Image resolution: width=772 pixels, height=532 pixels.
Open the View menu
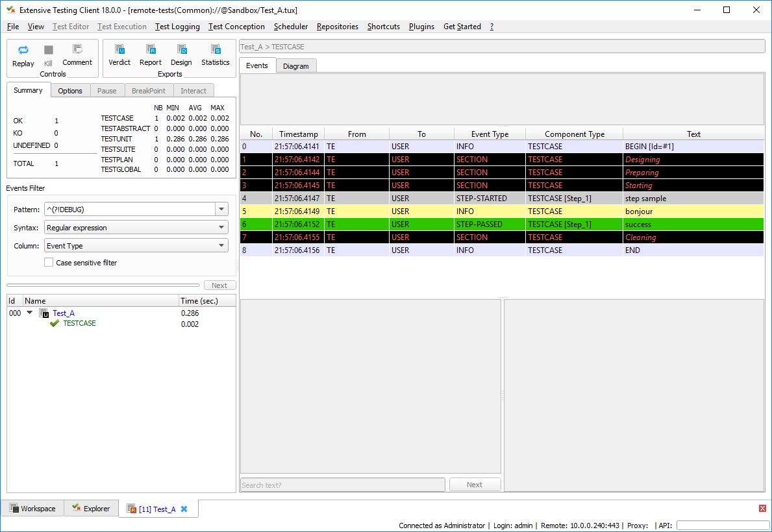(x=36, y=27)
